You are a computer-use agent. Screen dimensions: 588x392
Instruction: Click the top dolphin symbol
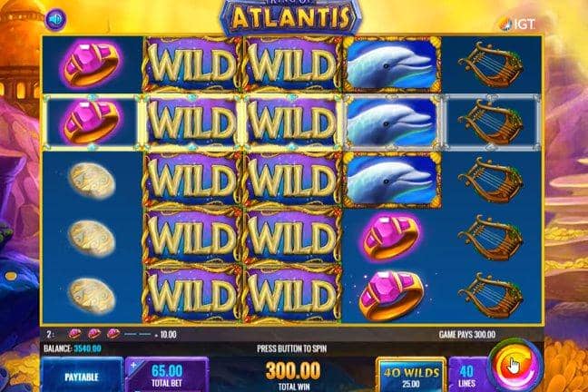pyautogui.click(x=392, y=64)
